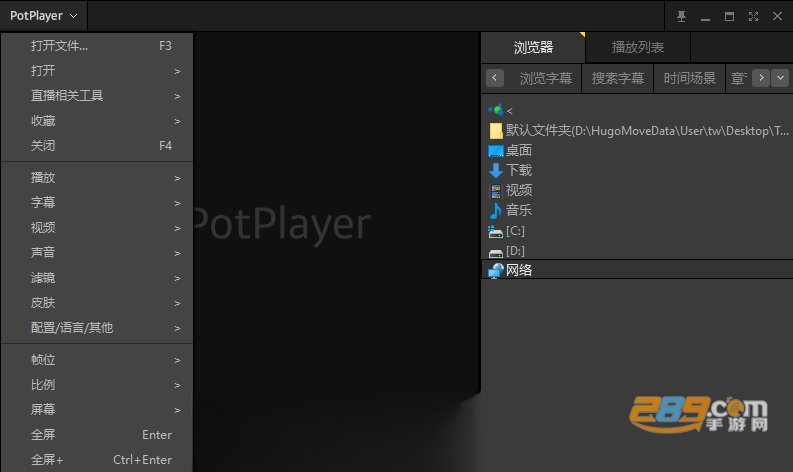Select the [D:] drive entry
The height and width of the screenshot is (472, 793).
click(x=515, y=251)
